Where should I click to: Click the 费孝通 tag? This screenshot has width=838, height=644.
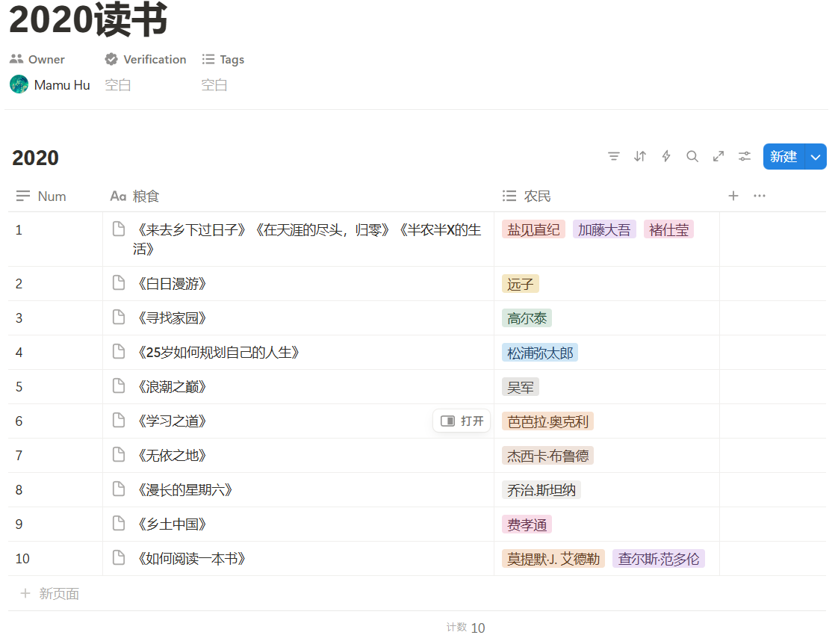click(527, 524)
